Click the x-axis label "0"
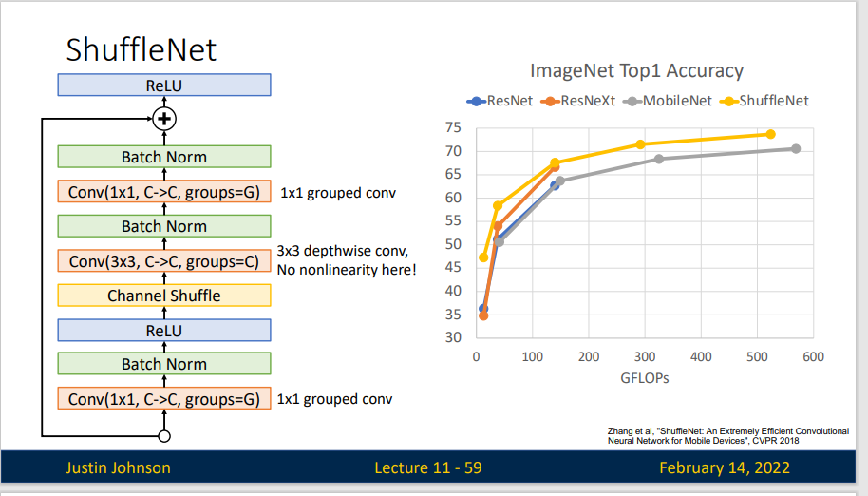This screenshot has width=868, height=496. point(476,357)
